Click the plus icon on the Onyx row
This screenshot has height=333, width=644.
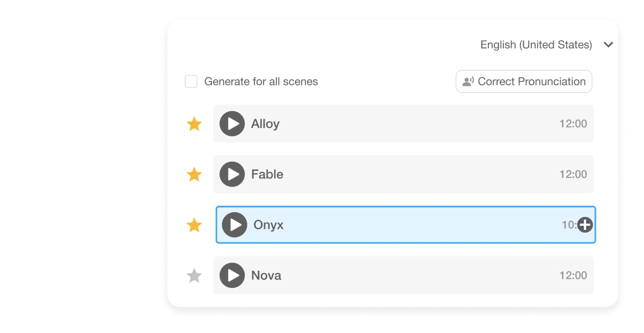tap(586, 225)
